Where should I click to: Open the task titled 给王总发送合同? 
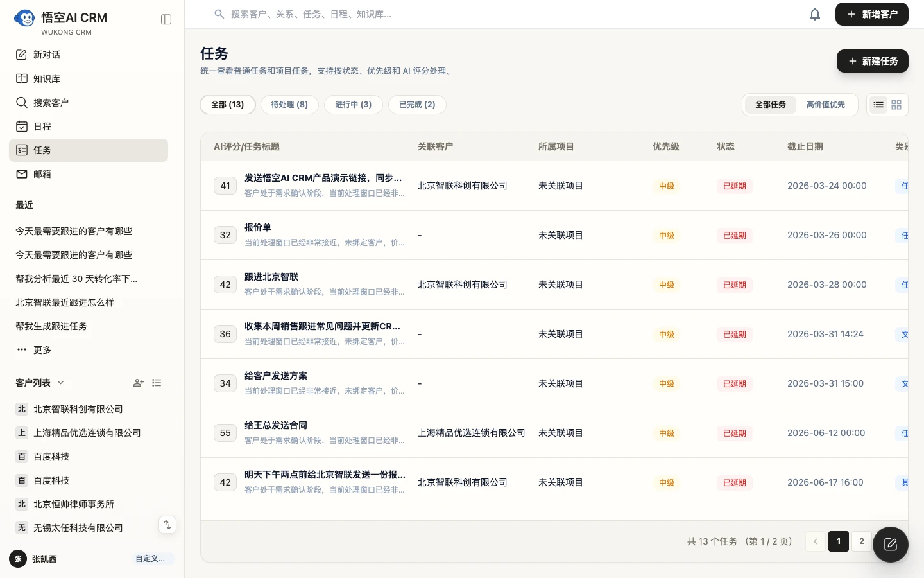(x=276, y=425)
